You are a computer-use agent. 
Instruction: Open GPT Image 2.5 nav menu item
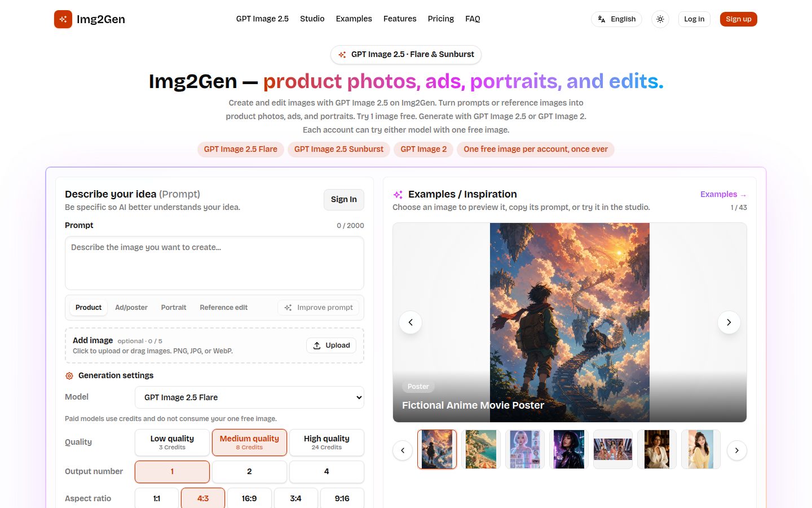(262, 19)
